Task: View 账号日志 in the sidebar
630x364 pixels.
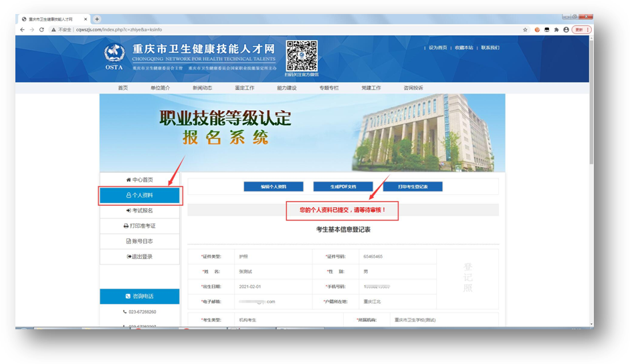Action: (140, 242)
